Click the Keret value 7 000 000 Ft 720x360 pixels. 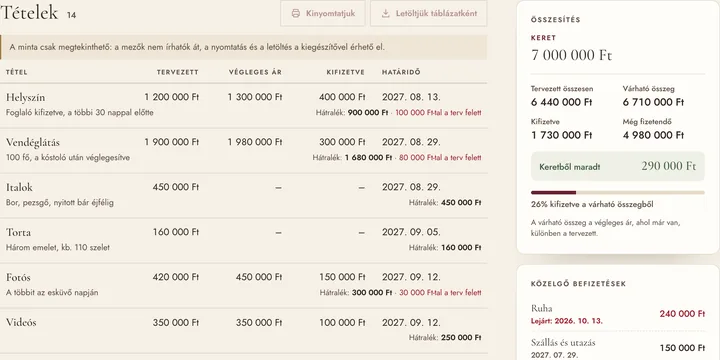[572, 55]
